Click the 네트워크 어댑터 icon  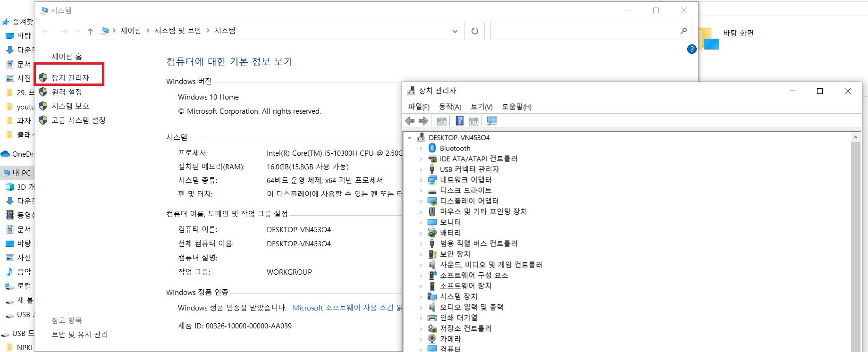[x=432, y=180]
